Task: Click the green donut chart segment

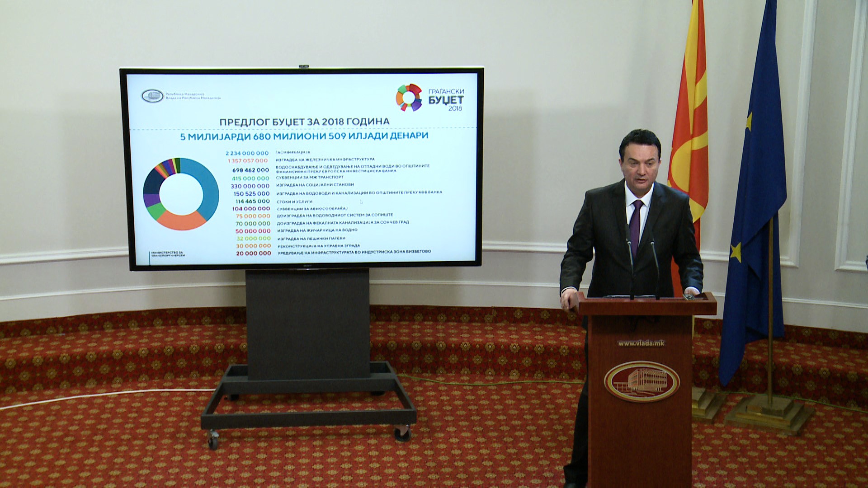Action: 156,211
